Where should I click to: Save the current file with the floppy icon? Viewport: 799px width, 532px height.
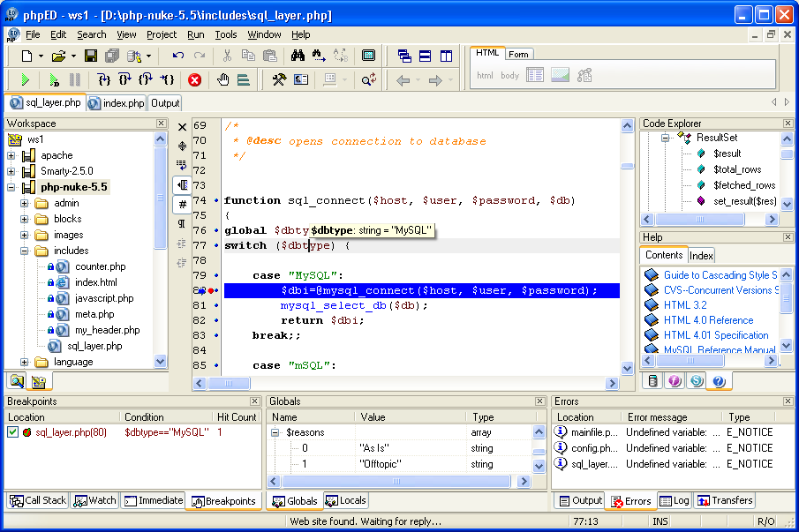click(90, 55)
